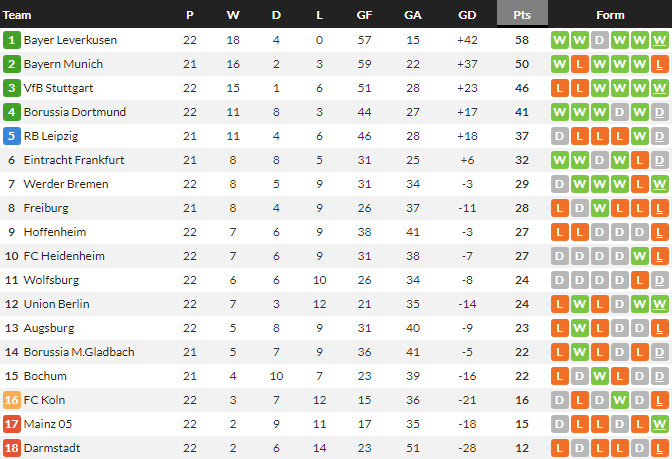
Task: Click FC Koln's orange position 16 badge
Action: point(12,400)
